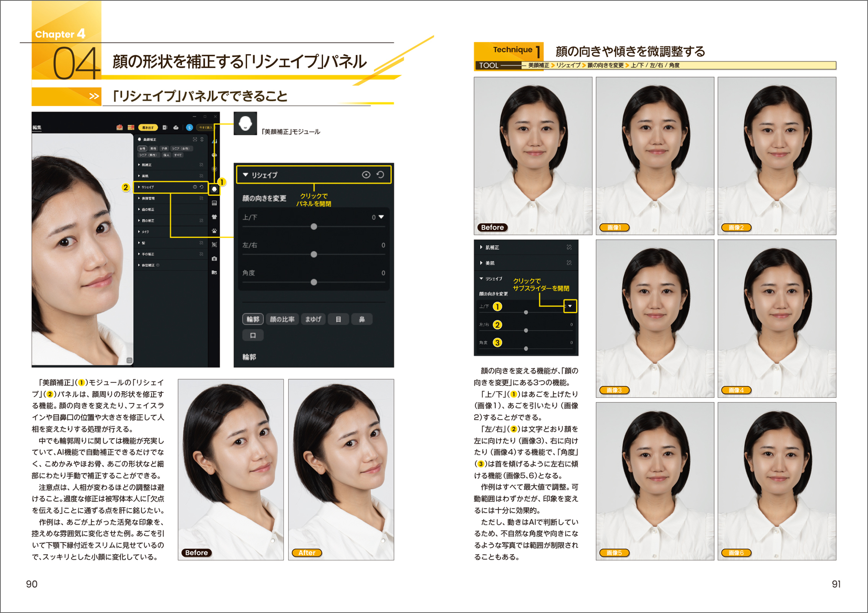868x613 pixels.
Task: Toggle Reshape eye visibility in large panel
Action: click(x=366, y=175)
